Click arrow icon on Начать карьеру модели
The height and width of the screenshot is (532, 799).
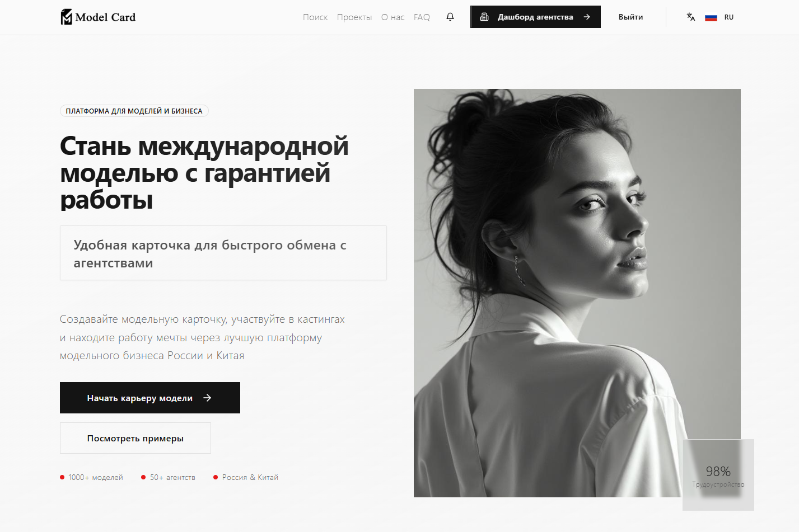[x=207, y=398]
